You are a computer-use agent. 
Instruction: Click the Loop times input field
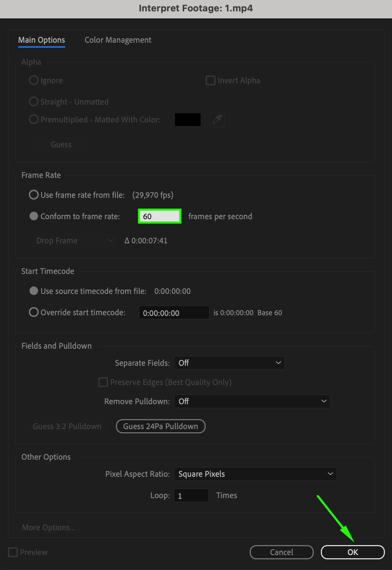[x=191, y=496]
